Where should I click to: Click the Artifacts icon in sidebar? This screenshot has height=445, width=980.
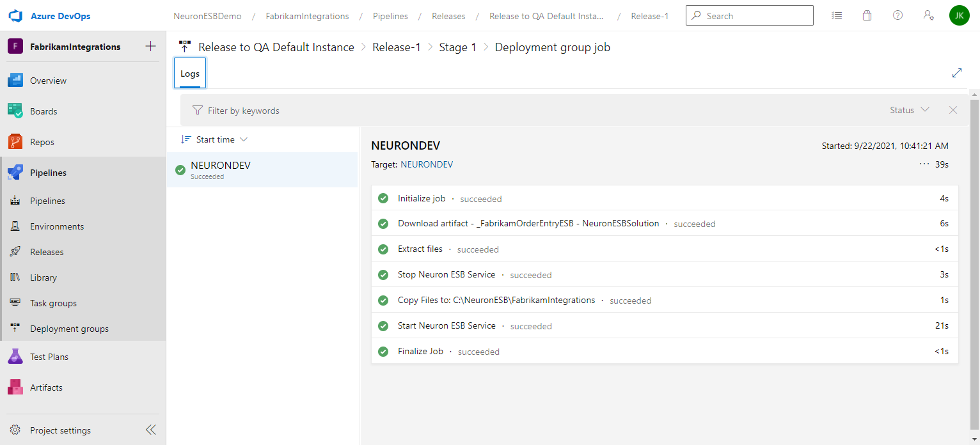click(15, 387)
